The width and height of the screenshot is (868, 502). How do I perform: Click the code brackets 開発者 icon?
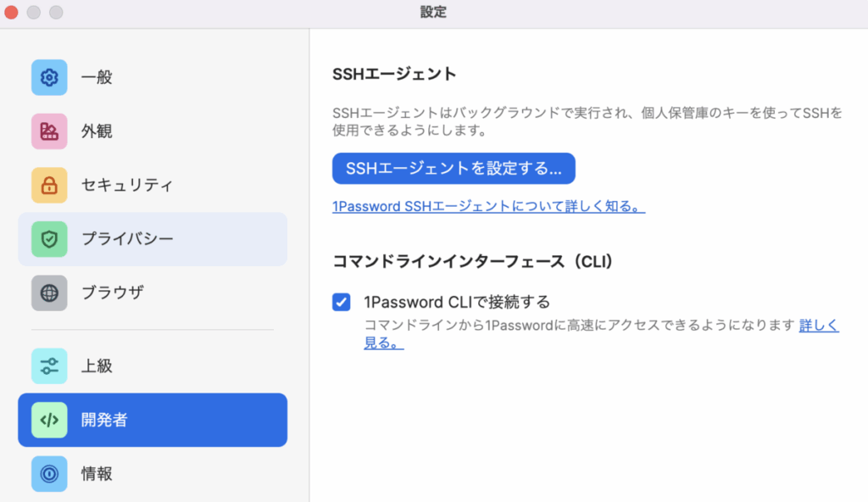click(49, 420)
